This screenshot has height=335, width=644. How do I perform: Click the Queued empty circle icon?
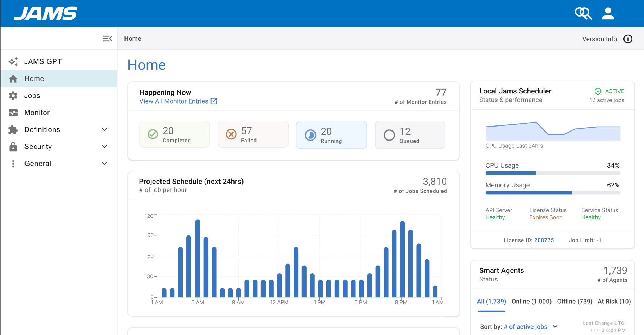(x=389, y=135)
